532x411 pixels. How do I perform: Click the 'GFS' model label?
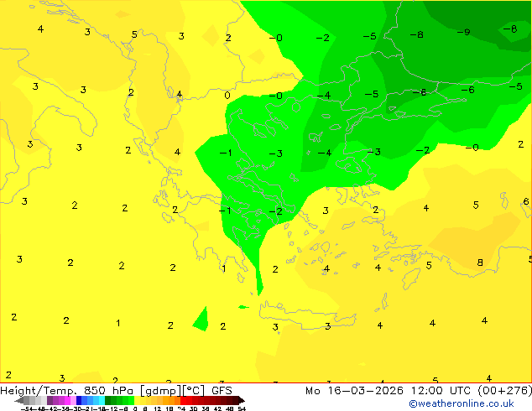click(x=222, y=391)
